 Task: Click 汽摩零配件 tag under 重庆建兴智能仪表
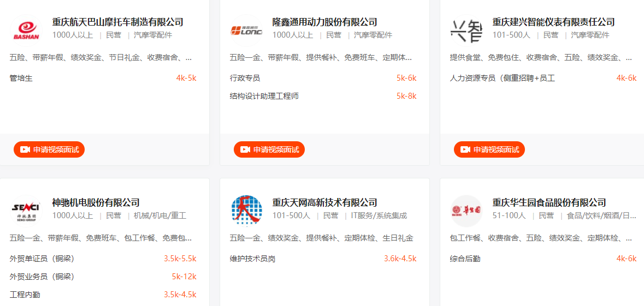(x=590, y=35)
